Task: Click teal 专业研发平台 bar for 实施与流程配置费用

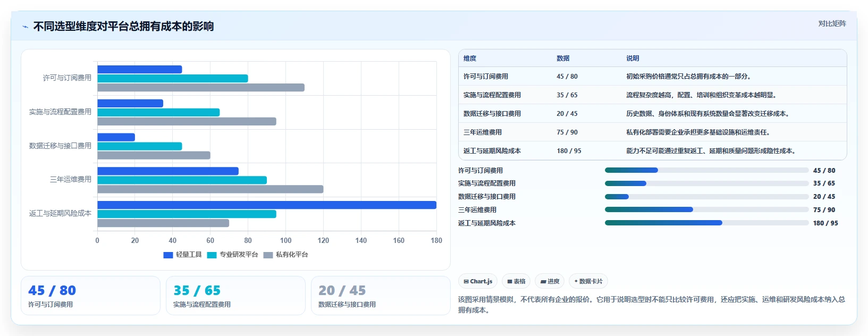Action: coord(158,113)
